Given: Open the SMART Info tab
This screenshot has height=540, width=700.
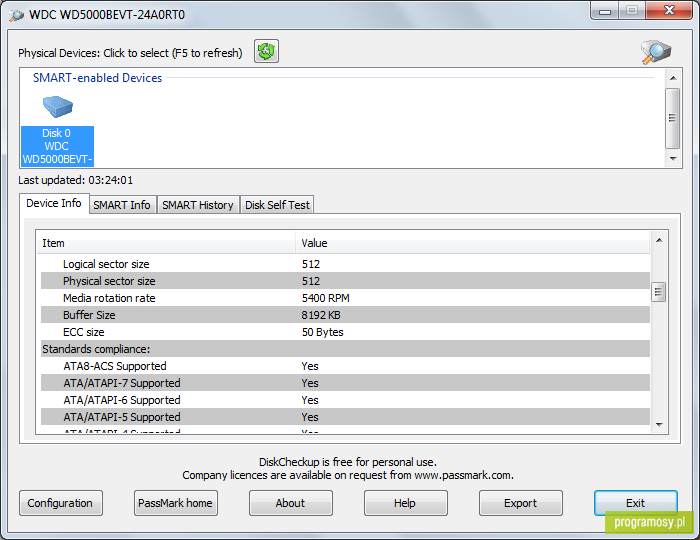Looking at the screenshot, I should 122,205.
